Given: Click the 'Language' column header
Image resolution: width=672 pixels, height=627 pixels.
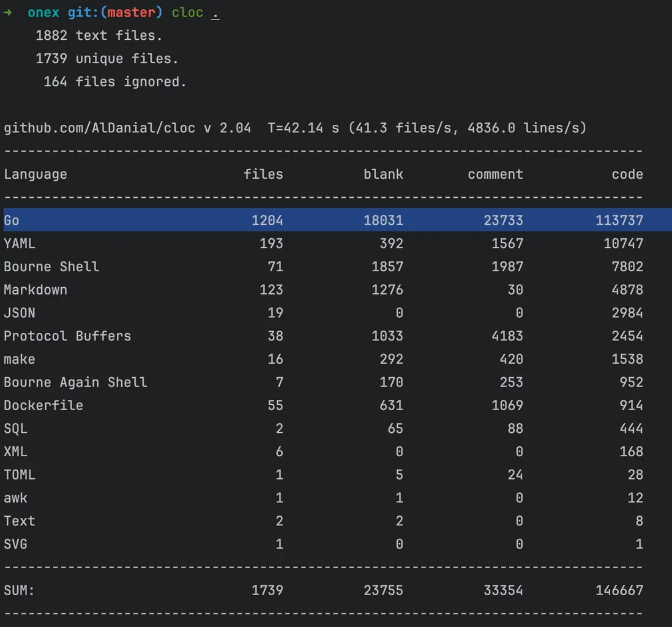Looking at the screenshot, I should 35,175.
